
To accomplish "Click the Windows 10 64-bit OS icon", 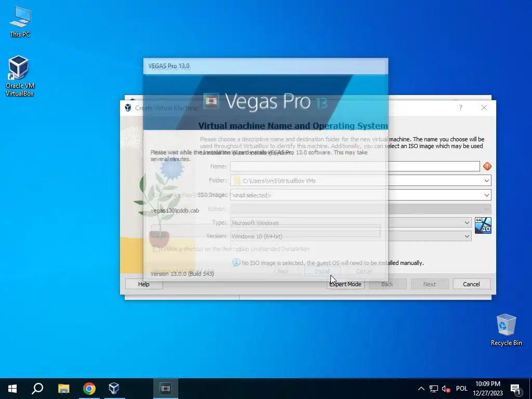I will tap(483, 225).
